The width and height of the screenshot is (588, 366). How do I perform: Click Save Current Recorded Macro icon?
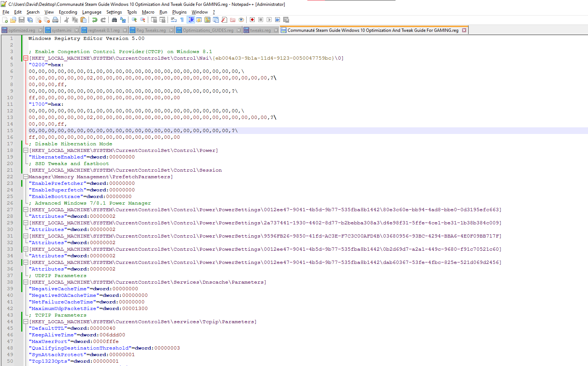point(286,20)
